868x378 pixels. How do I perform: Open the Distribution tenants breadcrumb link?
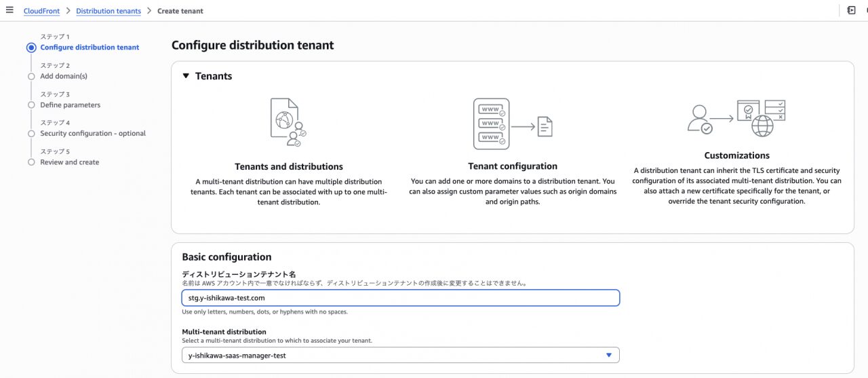click(x=108, y=11)
